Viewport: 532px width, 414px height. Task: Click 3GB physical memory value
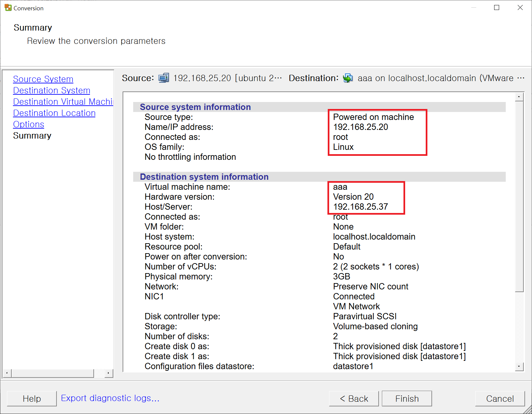pyautogui.click(x=342, y=276)
